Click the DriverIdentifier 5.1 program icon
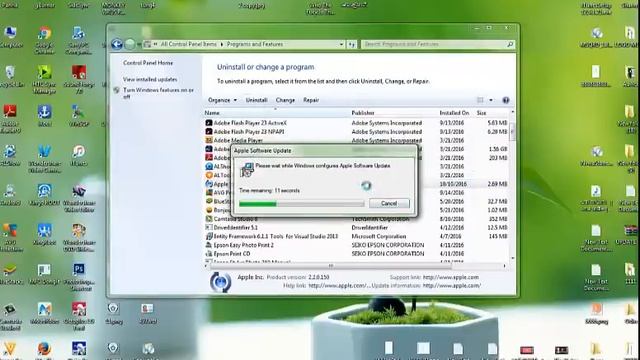The height and width of the screenshot is (360, 640). coord(209,227)
